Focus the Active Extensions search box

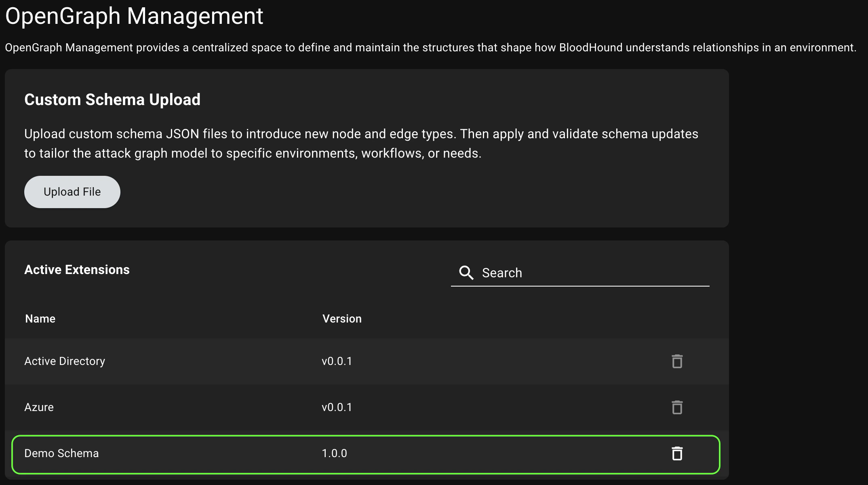[x=578, y=273]
